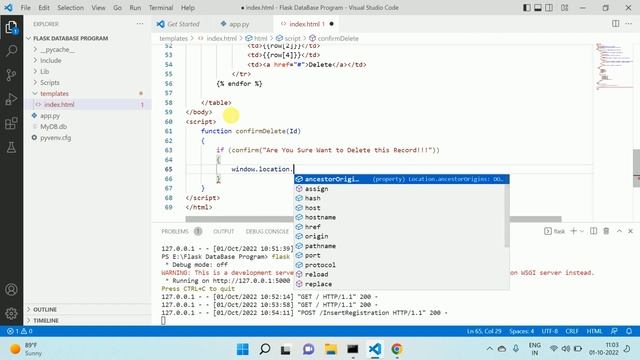Click the Spaces: 4 indentation setting
Screen dimensions: 640x360
pos(521,331)
